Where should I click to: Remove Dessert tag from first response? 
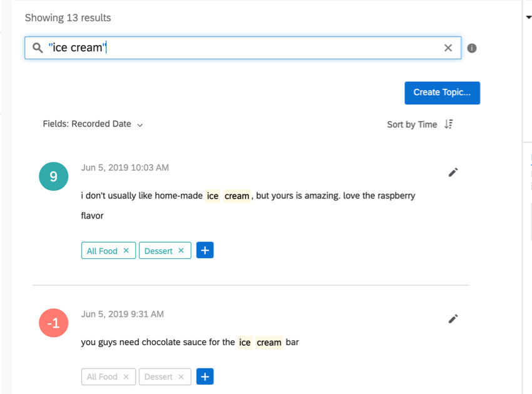(181, 251)
